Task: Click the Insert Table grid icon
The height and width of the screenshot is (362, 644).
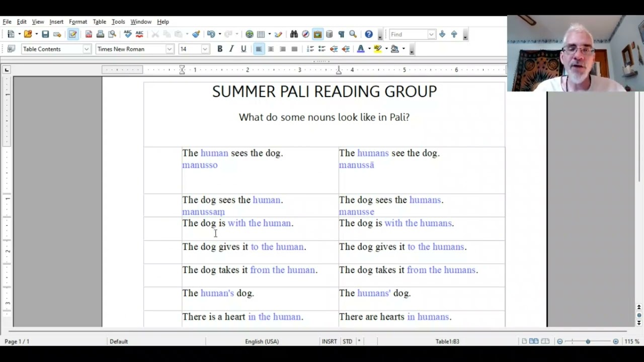Action: (261, 34)
